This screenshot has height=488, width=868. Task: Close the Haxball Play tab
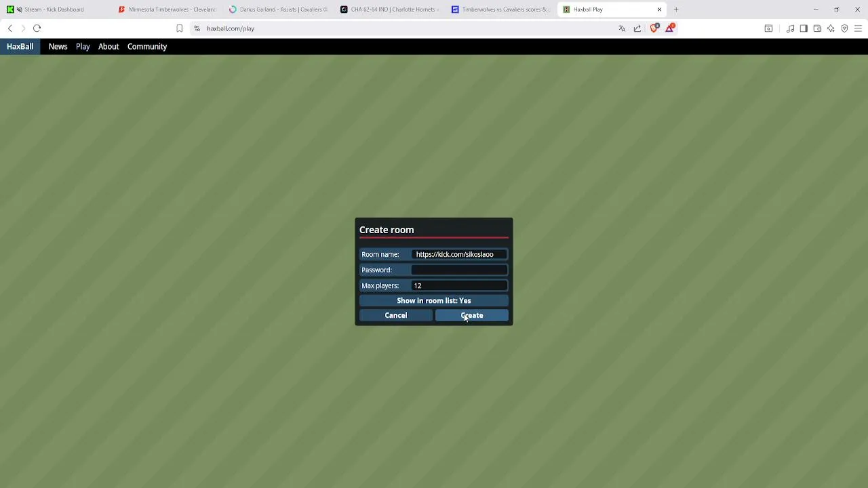coord(659,9)
